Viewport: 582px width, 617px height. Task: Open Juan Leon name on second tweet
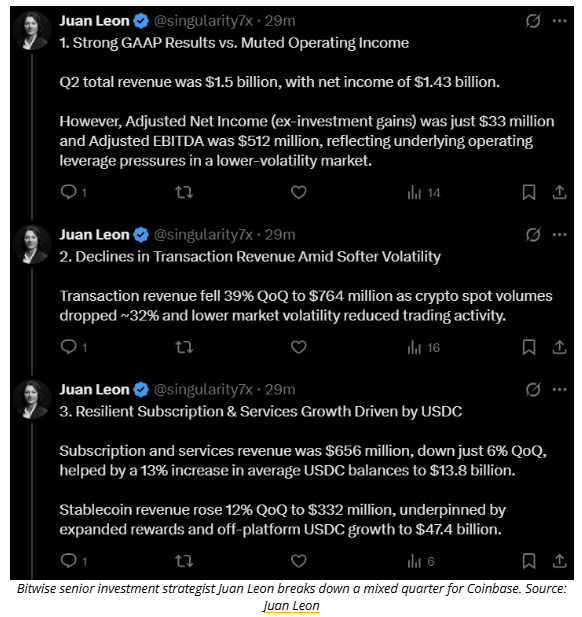coord(94,235)
